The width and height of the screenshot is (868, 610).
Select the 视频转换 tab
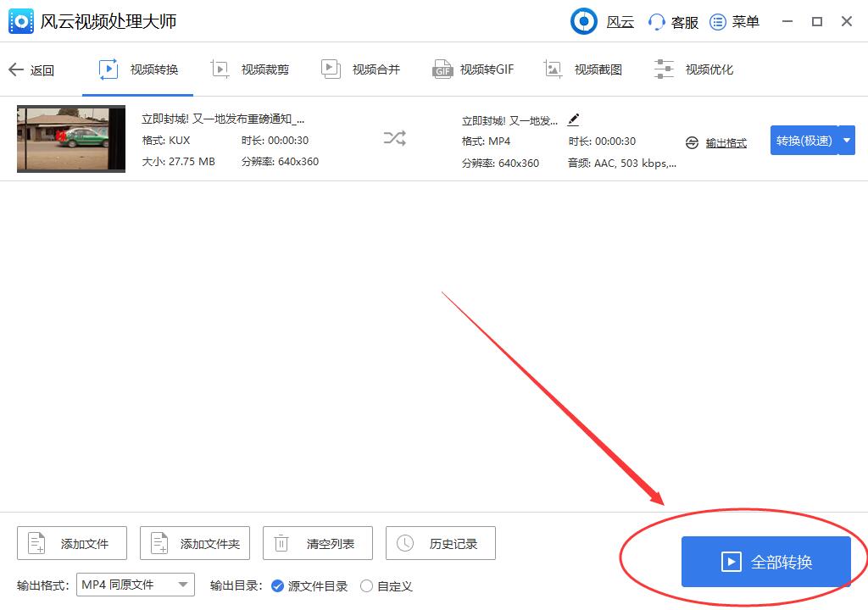tap(138, 69)
